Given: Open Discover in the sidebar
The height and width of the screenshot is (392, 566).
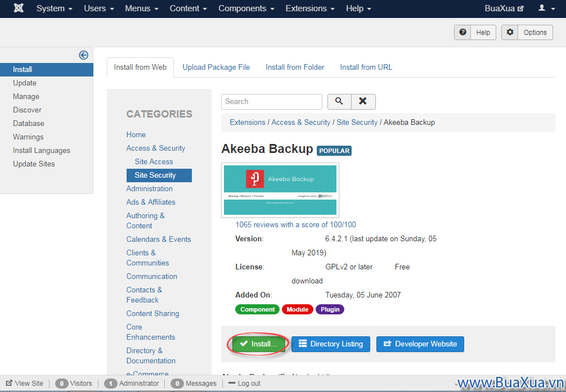Looking at the screenshot, I should pos(27,110).
